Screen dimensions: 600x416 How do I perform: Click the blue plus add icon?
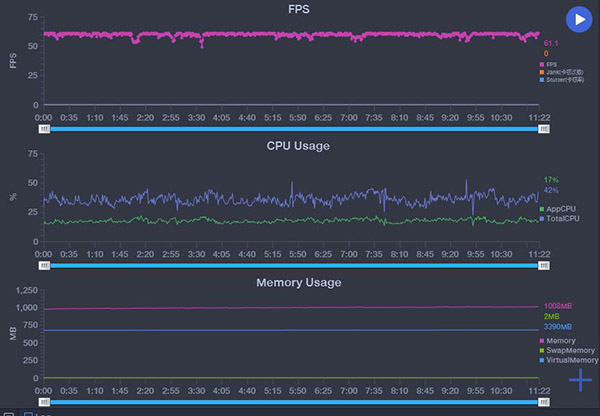click(580, 380)
